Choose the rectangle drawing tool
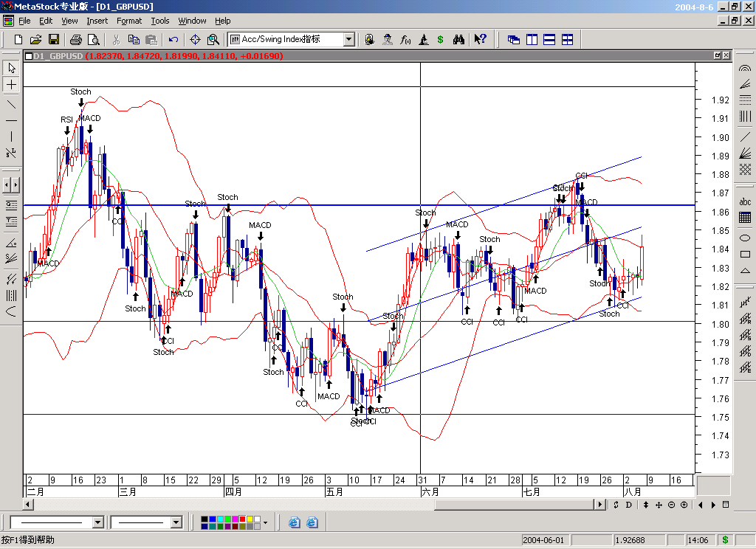This screenshot has height=549, width=756. coord(745,255)
